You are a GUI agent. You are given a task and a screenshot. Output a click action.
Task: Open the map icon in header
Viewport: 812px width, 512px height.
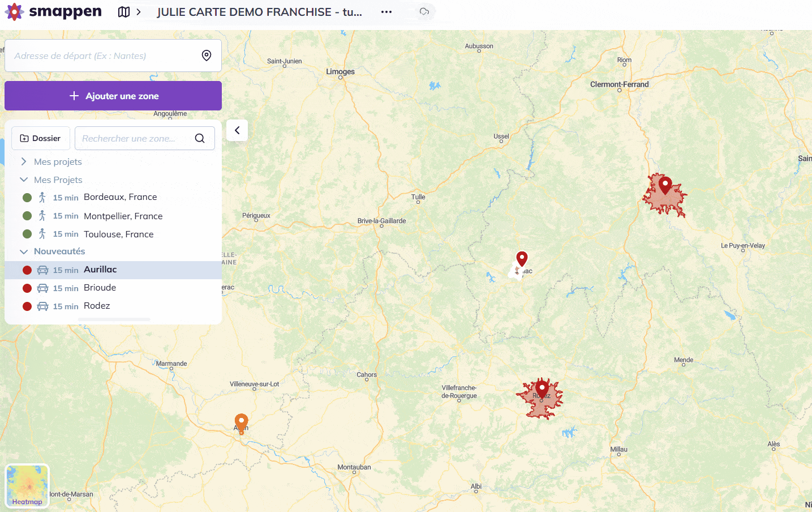tap(124, 12)
